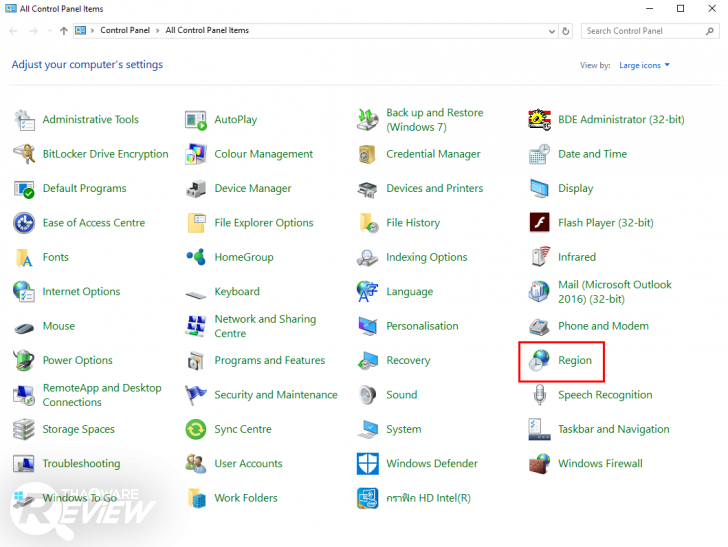Click the Indexing Options icon
The image size is (728, 547).
(x=368, y=257)
